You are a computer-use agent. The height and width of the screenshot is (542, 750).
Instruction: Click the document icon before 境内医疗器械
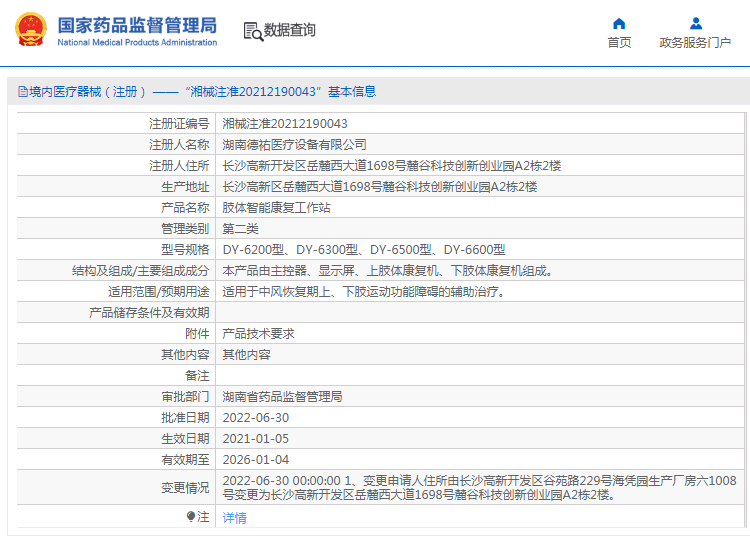(x=22, y=91)
